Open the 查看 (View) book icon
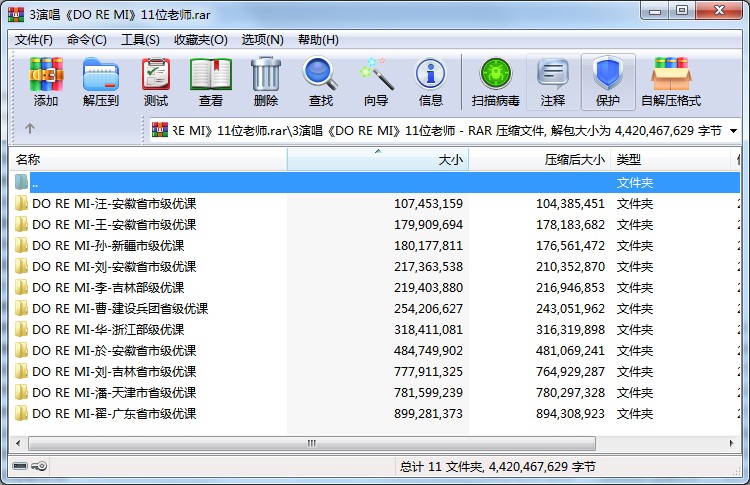The width and height of the screenshot is (750, 485). tap(211, 74)
